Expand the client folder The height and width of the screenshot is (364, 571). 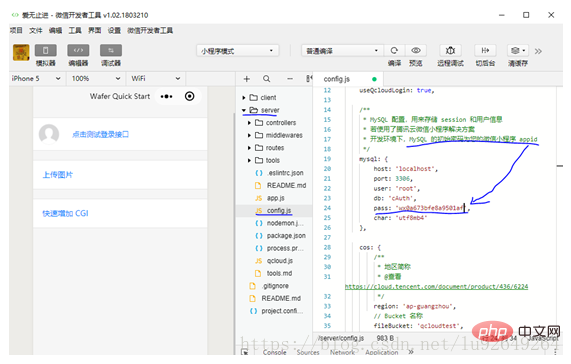coord(264,98)
